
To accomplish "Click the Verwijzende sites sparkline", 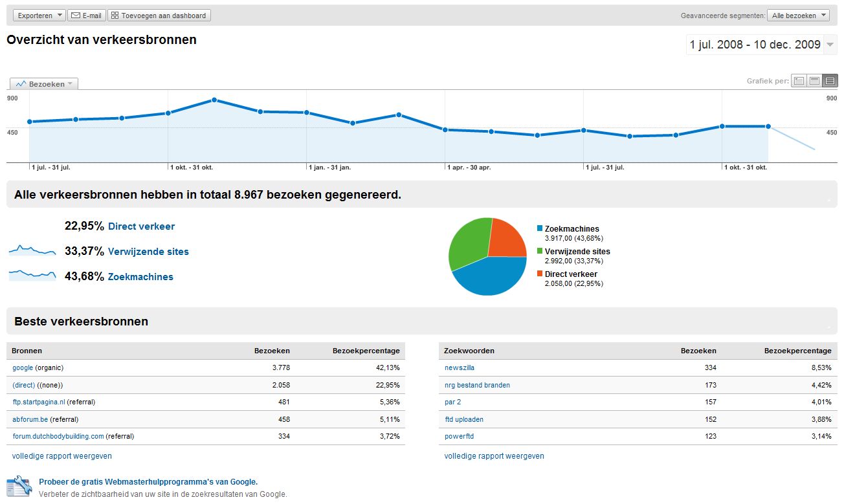I will tap(32, 250).
